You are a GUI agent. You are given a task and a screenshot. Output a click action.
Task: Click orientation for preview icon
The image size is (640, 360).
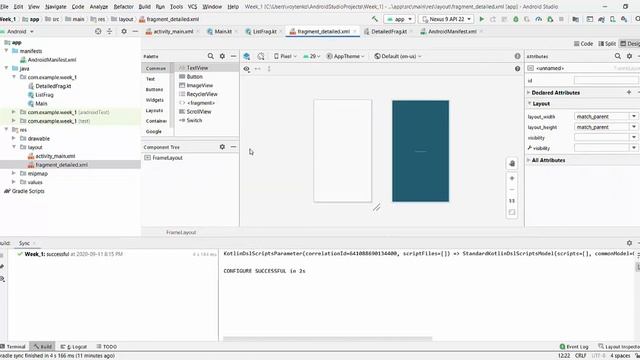[261, 56]
